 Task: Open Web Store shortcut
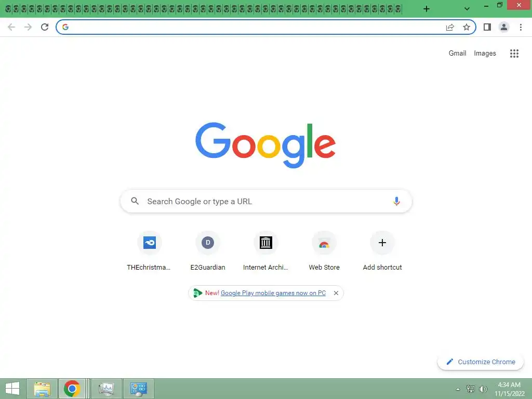(x=324, y=251)
